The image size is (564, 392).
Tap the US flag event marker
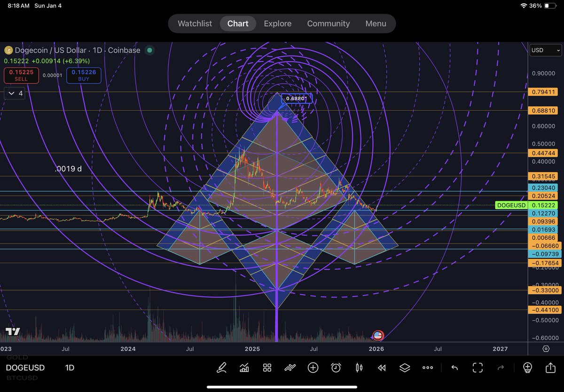point(378,336)
